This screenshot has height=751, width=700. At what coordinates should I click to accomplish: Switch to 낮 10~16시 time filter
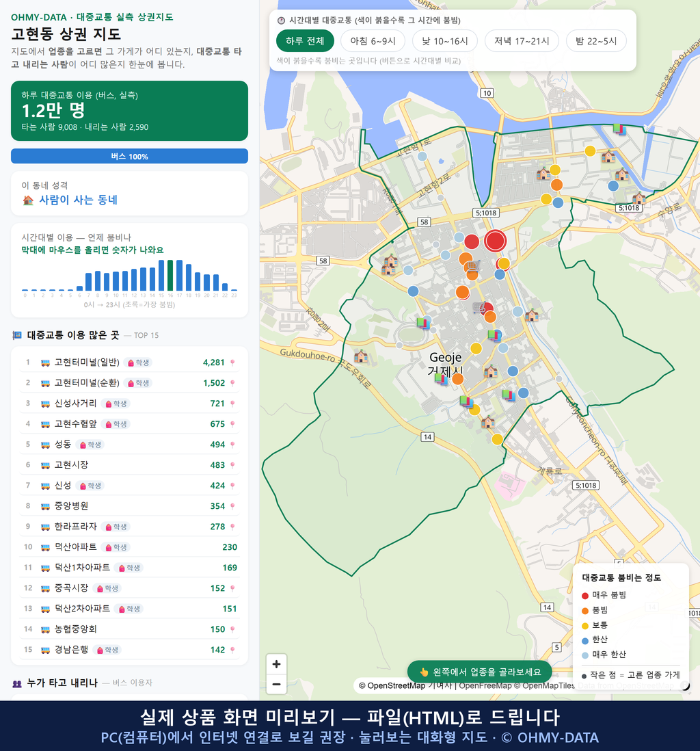coord(445,41)
